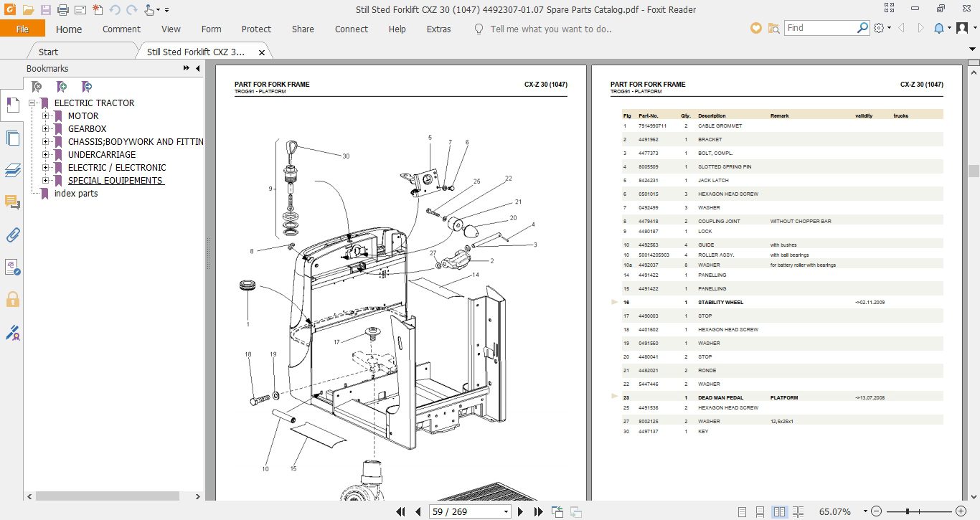Open the Comments panel sidebar icon

pyautogui.click(x=12, y=202)
